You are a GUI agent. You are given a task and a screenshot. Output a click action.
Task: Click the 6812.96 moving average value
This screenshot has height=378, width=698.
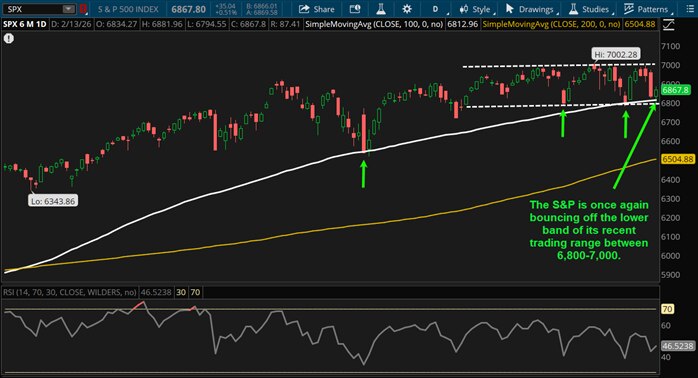tap(463, 24)
